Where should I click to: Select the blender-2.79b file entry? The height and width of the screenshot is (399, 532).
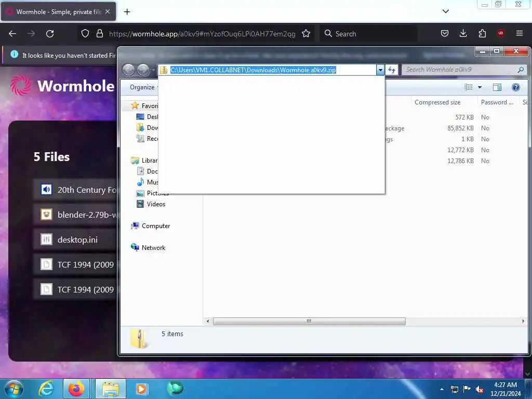pyautogui.click(x=75, y=215)
